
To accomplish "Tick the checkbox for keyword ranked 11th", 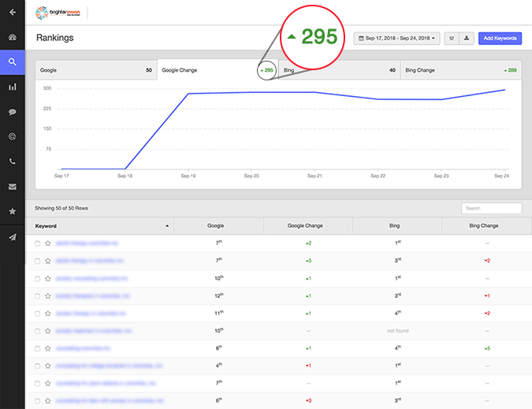I will coord(37,314).
